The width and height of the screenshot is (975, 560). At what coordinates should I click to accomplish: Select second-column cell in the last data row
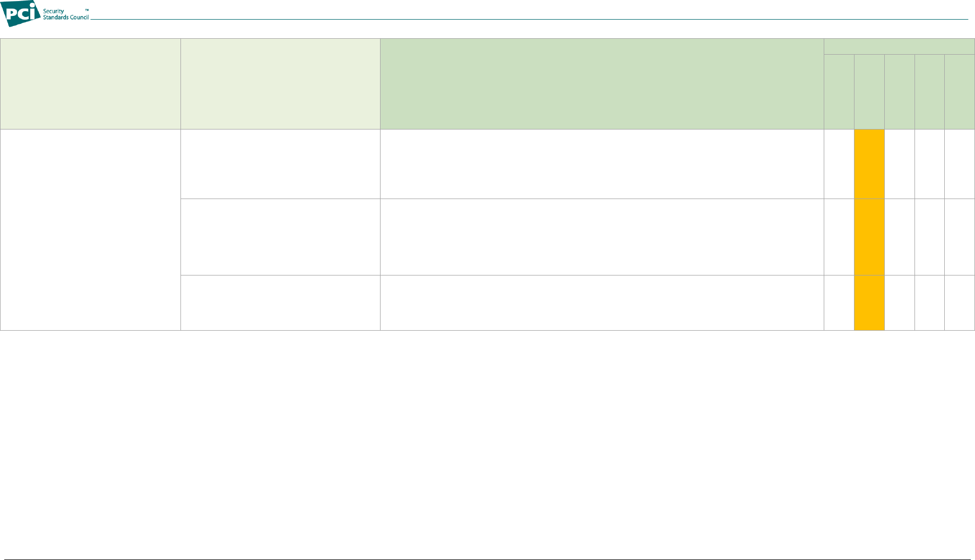tap(280, 303)
